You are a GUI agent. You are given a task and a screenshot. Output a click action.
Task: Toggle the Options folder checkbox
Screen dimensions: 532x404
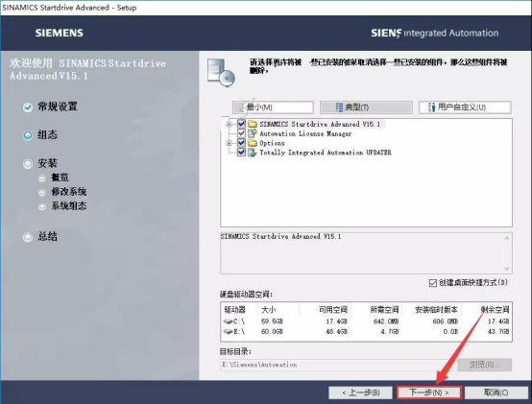tap(241, 143)
